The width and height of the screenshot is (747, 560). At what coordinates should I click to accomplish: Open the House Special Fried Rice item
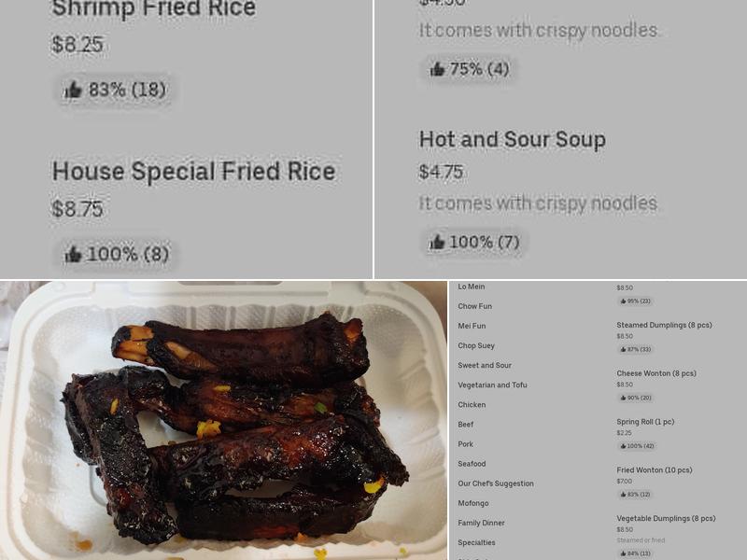coord(193,172)
